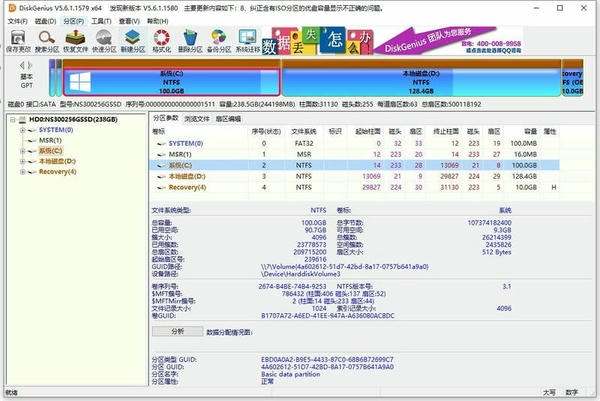Click the 恢复文件 recover files toolbar icon
This screenshot has height=401, width=600.
click(x=75, y=37)
